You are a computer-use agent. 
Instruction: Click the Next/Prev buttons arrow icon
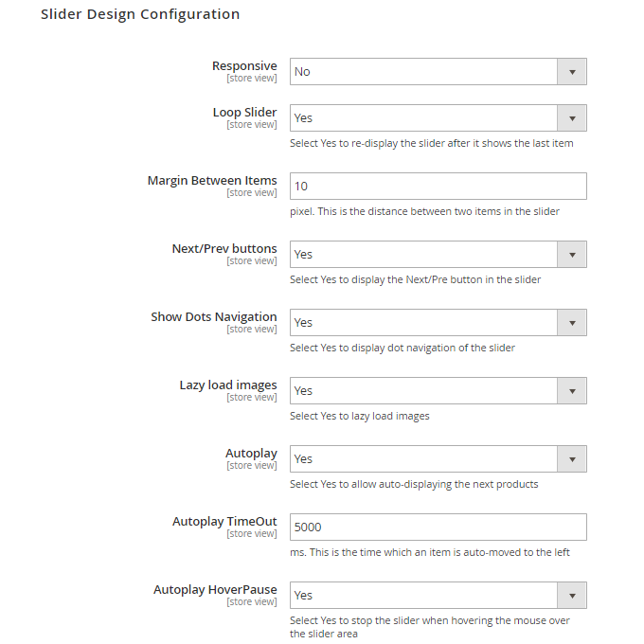point(571,255)
